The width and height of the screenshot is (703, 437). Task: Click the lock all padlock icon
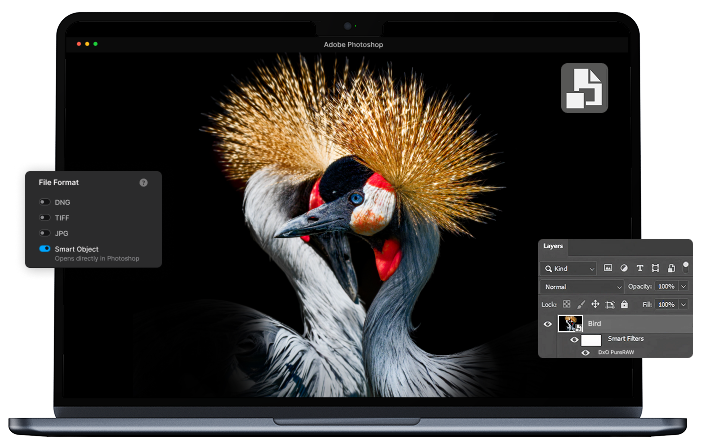point(624,304)
